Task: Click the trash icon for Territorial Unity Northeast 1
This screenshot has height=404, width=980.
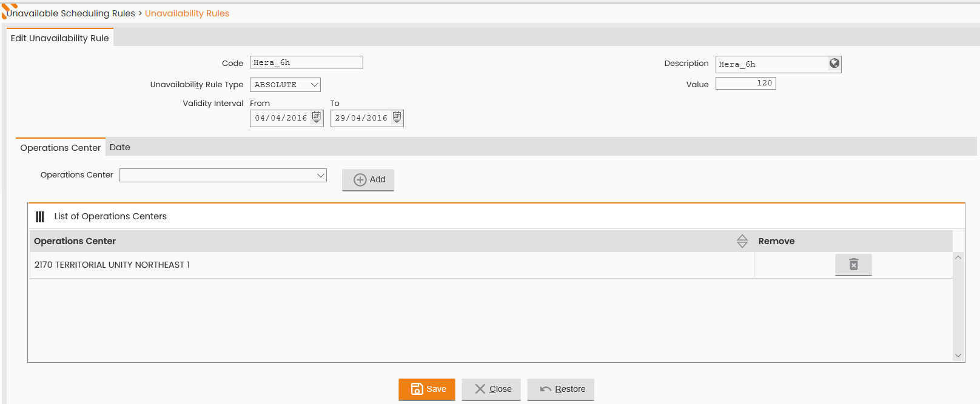Action: tap(853, 265)
